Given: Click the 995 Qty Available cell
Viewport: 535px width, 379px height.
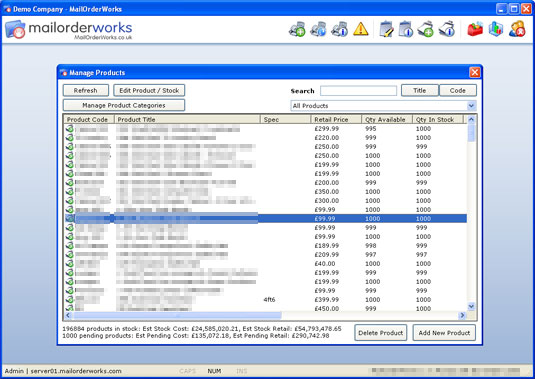Looking at the screenshot, I should [x=371, y=129].
